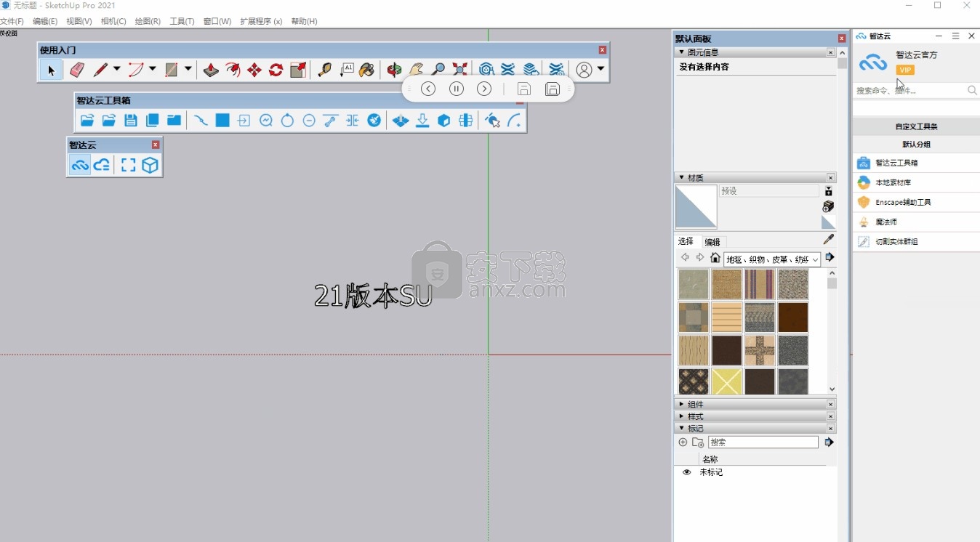
Task: Select the Text label tool
Action: click(x=346, y=70)
